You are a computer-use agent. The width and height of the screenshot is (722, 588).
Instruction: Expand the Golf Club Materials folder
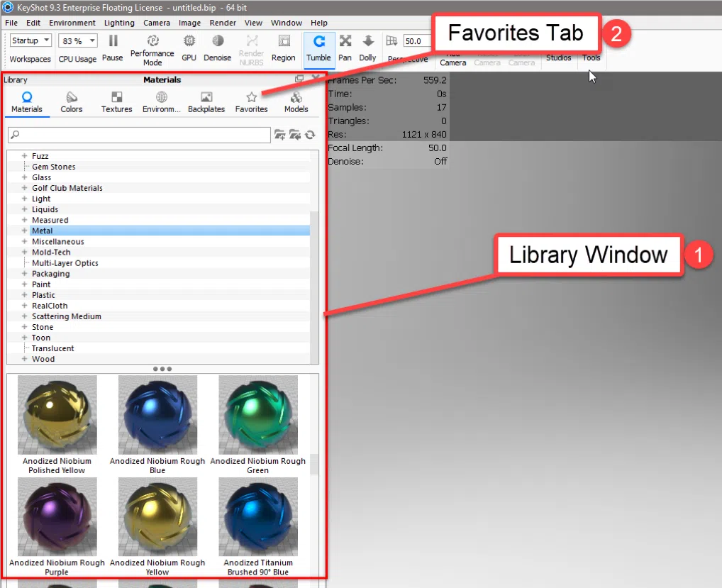pos(24,188)
